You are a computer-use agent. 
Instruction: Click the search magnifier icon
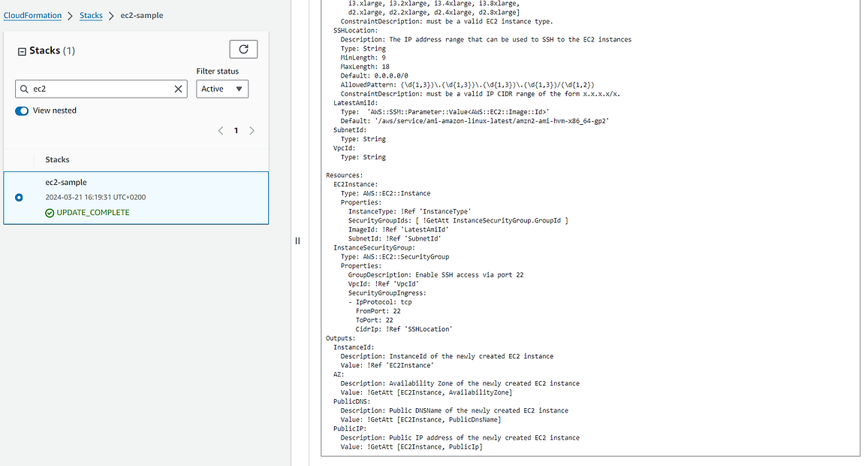click(x=24, y=89)
